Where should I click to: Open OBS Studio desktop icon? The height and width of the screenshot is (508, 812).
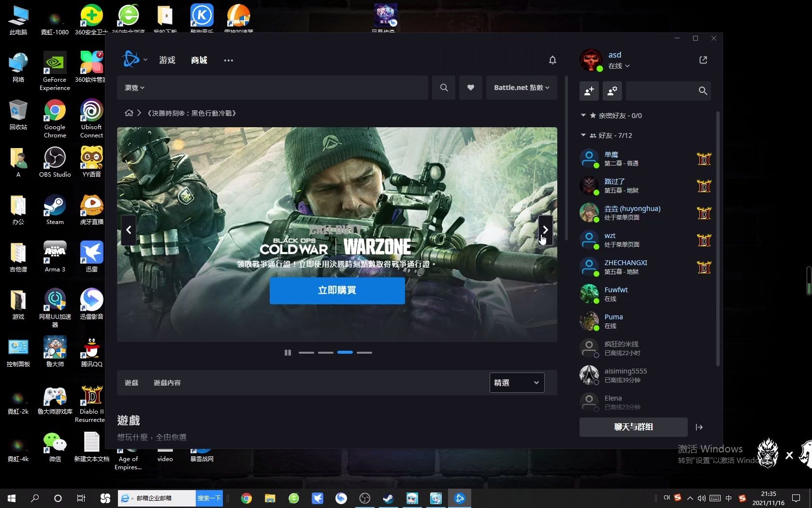tap(55, 162)
